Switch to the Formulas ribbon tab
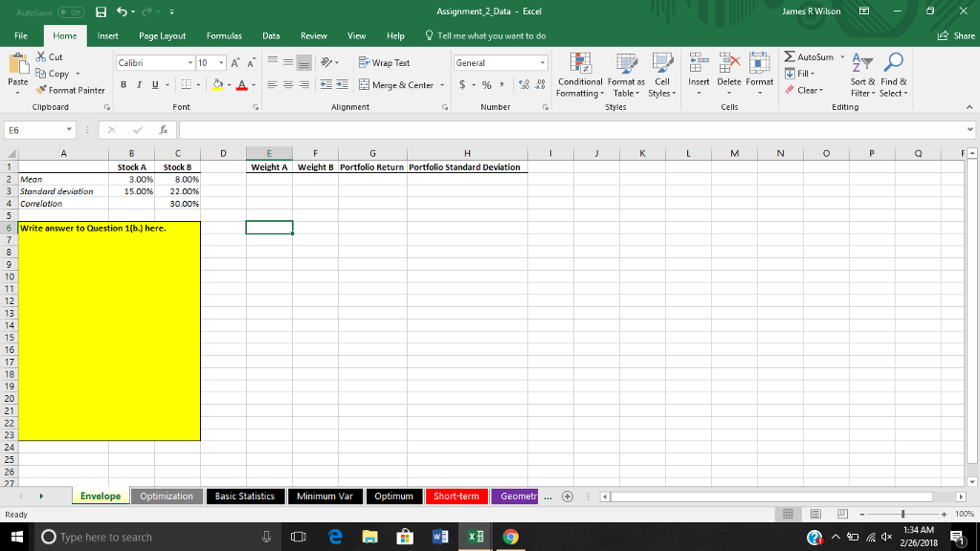Viewport: 980px width, 551px height. [x=224, y=35]
